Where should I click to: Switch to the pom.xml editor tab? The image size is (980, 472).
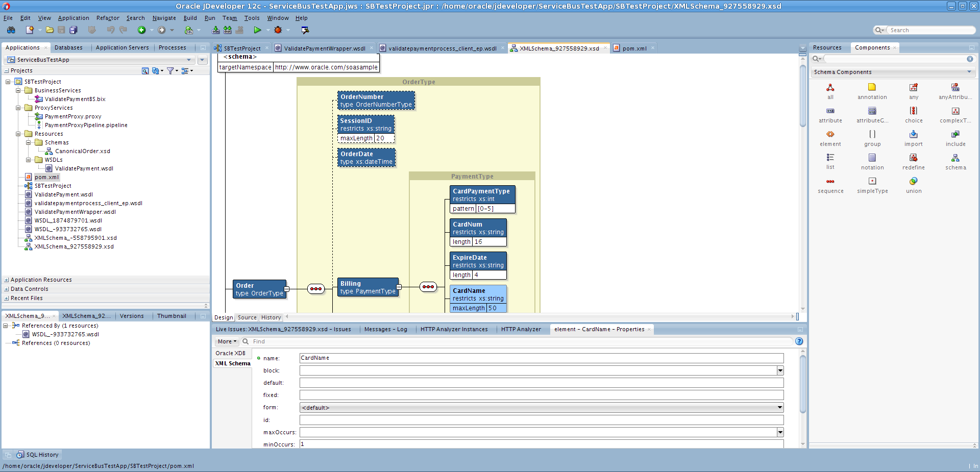tap(634, 48)
